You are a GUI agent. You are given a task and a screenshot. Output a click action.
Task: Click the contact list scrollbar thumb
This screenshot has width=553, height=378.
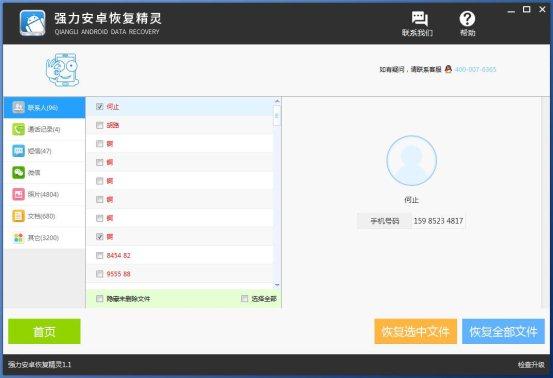(277, 115)
